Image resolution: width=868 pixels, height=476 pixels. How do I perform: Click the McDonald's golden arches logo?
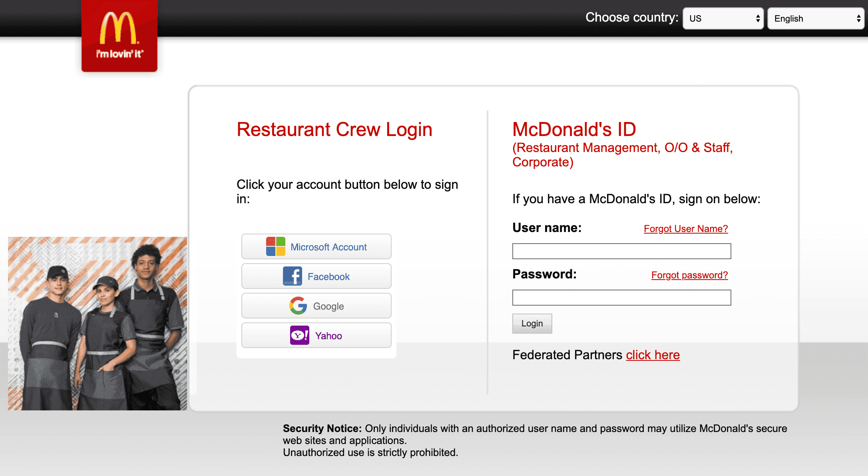click(x=119, y=36)
